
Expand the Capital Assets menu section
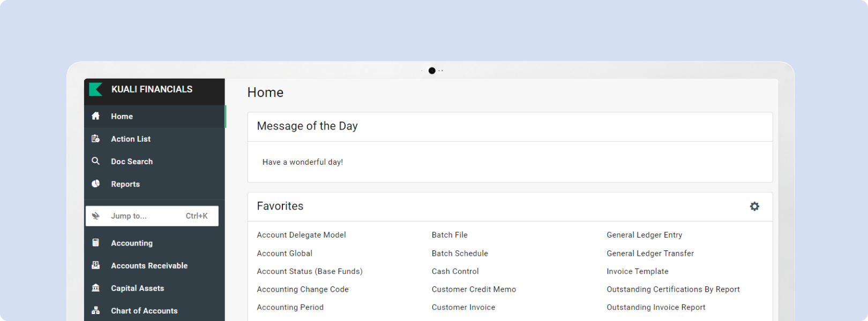(154, 288)
